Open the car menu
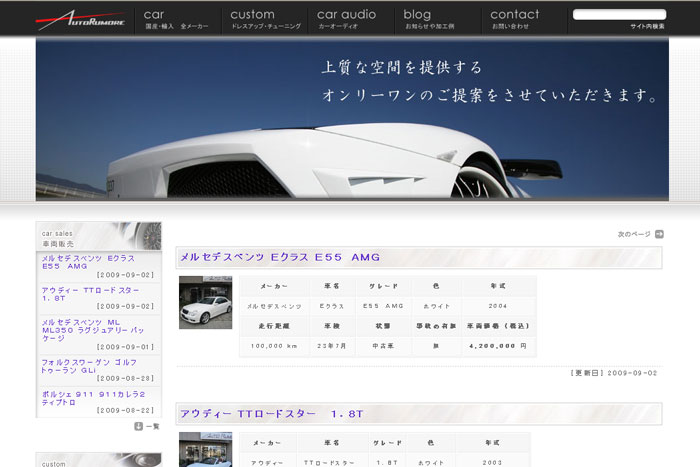Image resolution: width=700 pixels, height=467 pixels. pyautogui.click(x=176, y=20)
